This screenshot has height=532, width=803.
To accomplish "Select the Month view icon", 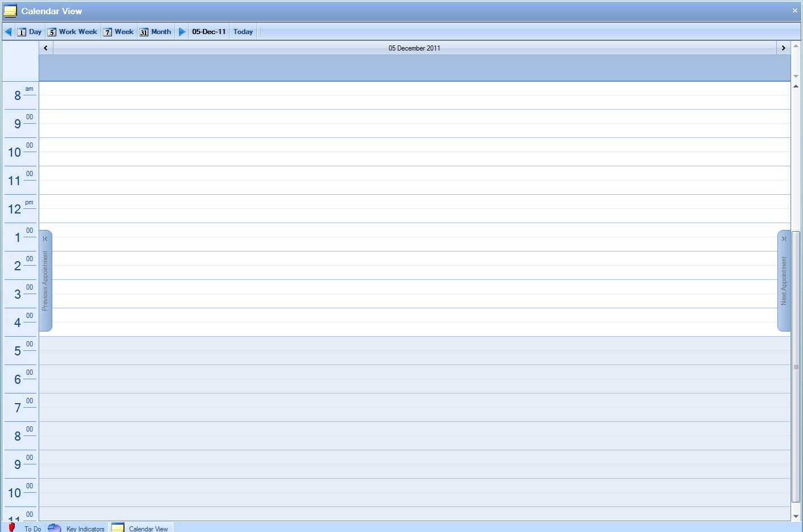I will tap(144, 32).
